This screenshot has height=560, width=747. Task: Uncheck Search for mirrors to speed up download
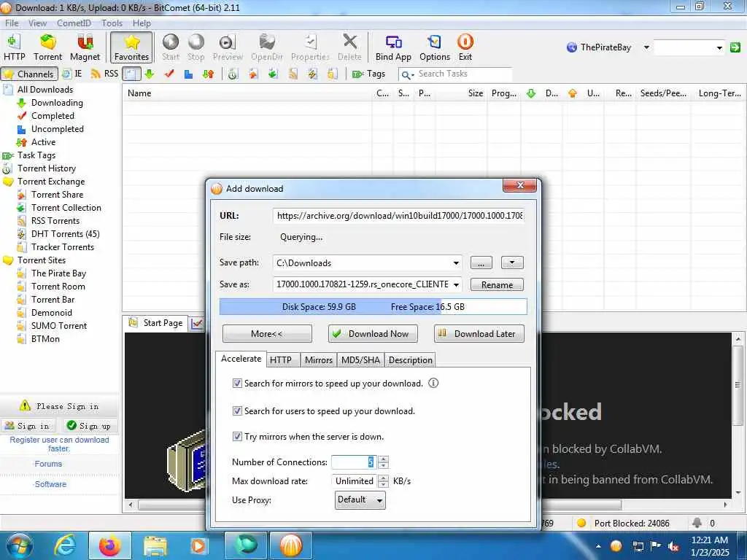tap(237, 384)
